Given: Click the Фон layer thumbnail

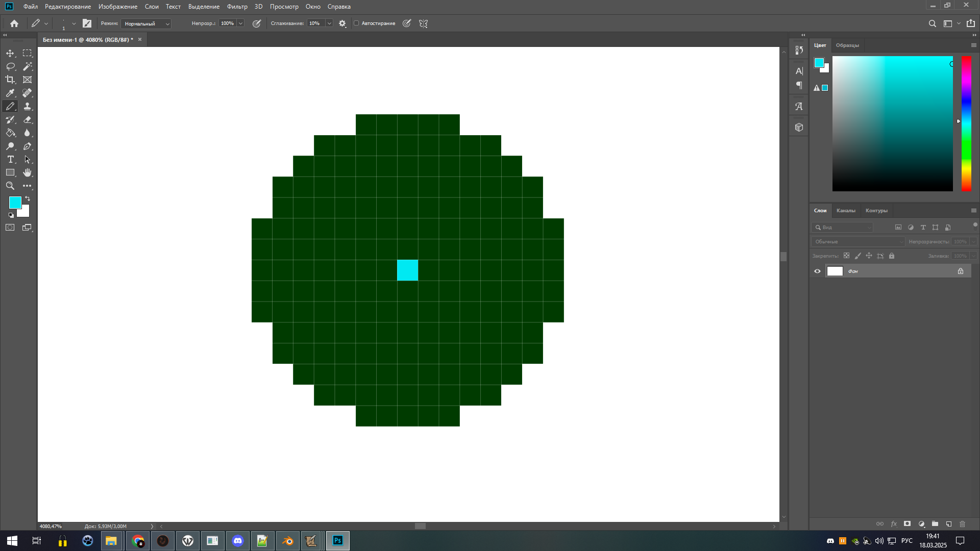Looking at the screenshot, I should pyautogui.click(x=835, y=271).
